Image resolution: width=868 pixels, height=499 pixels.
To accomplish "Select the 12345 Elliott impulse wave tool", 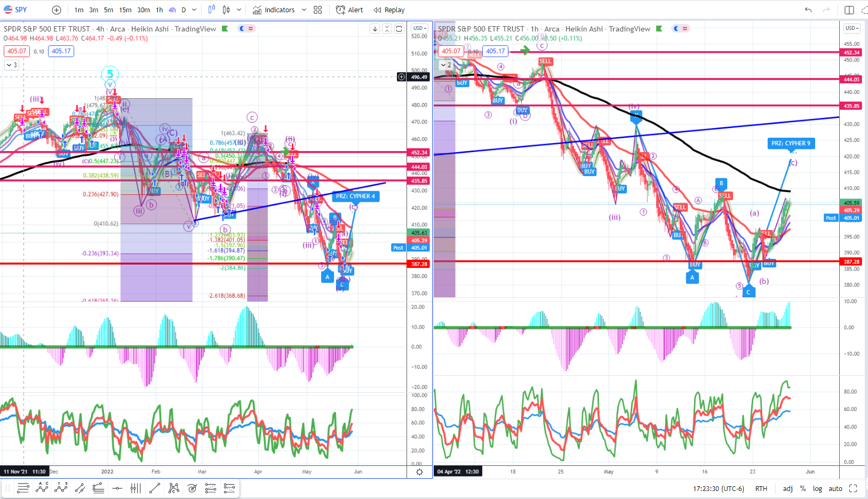I will click(x=61, y=488).
